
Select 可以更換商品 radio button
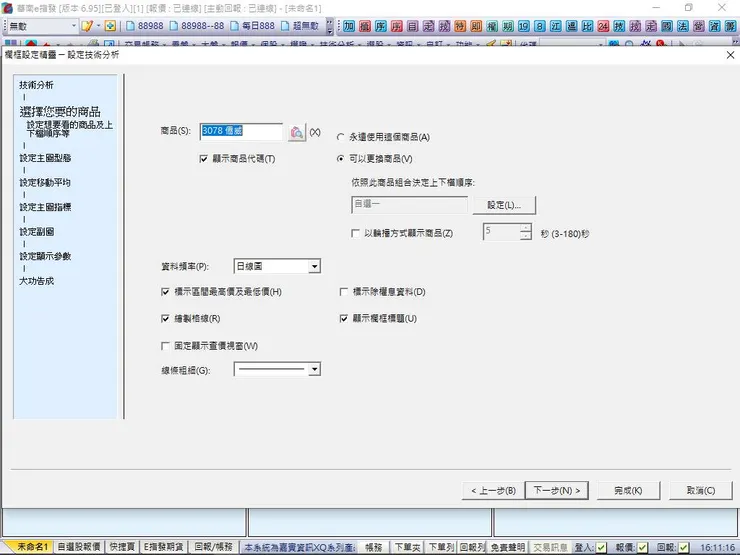click(340, 159)
